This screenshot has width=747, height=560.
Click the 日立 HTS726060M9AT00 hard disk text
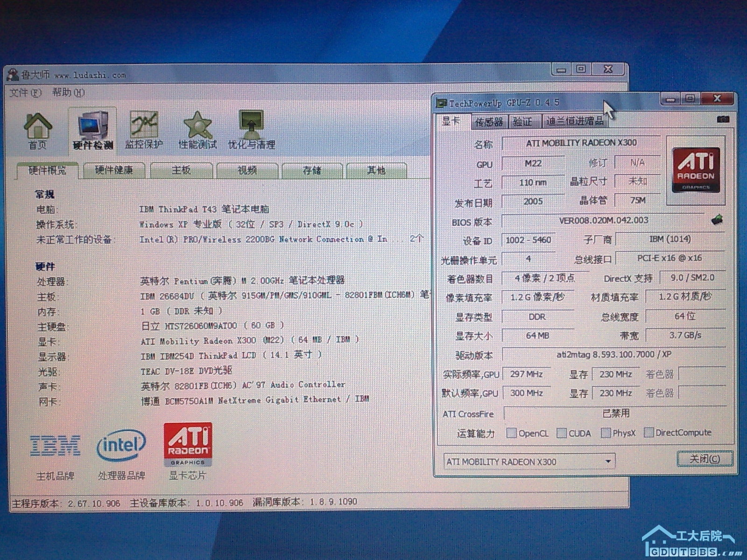(x=212, y=325)
